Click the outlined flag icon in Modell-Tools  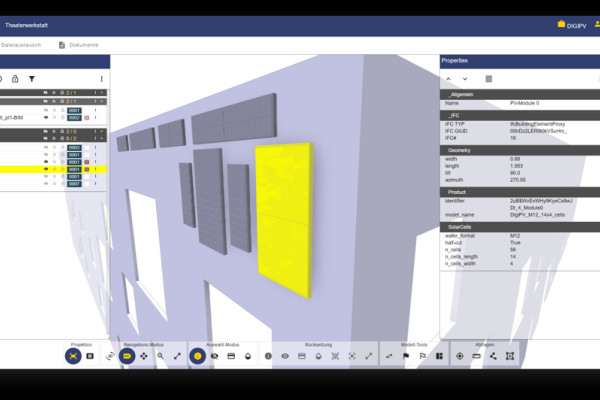coord(422,356)
